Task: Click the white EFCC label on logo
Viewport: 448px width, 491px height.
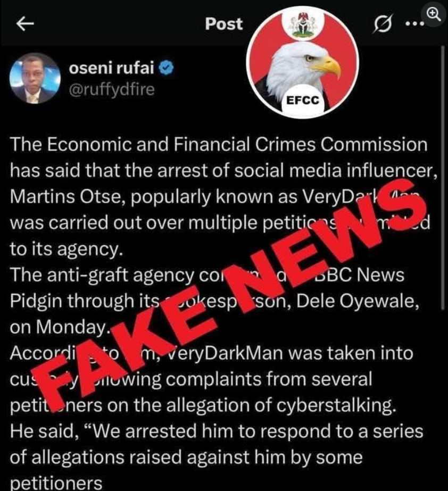Action: pos(302,100)
